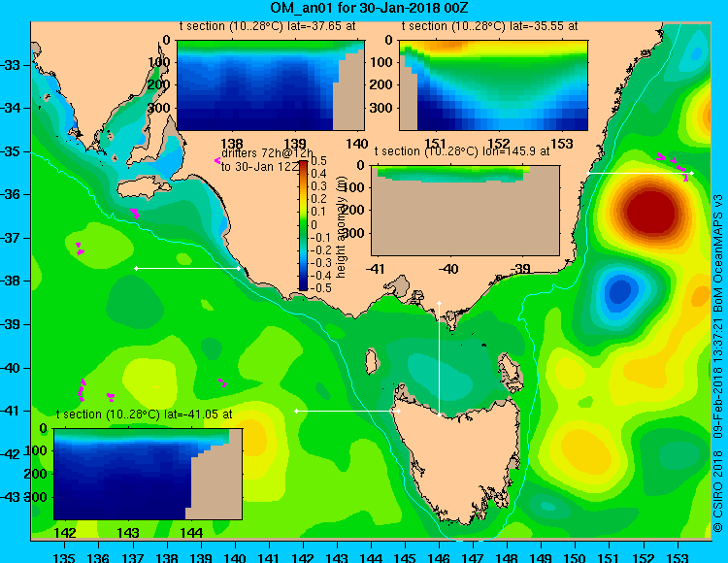Click the vertical '© CSIRO 2018' copyright text
The image size is (728, 563).
coord(718,490)
